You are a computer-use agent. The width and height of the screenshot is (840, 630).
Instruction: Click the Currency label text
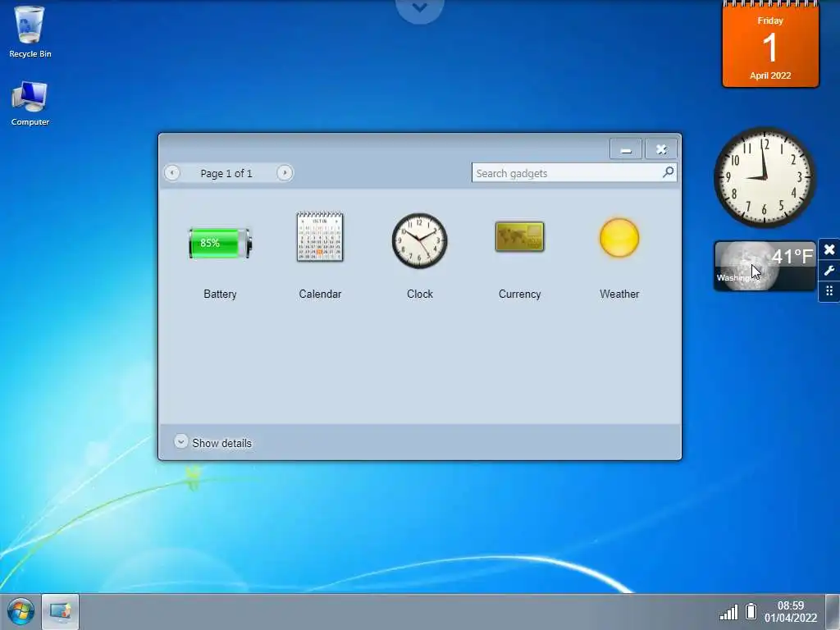[519, 294]
